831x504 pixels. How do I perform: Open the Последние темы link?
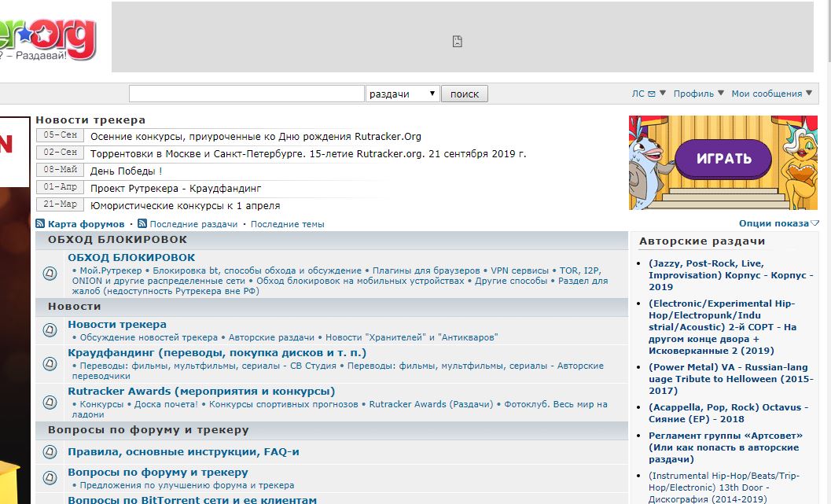click(287, 224)
